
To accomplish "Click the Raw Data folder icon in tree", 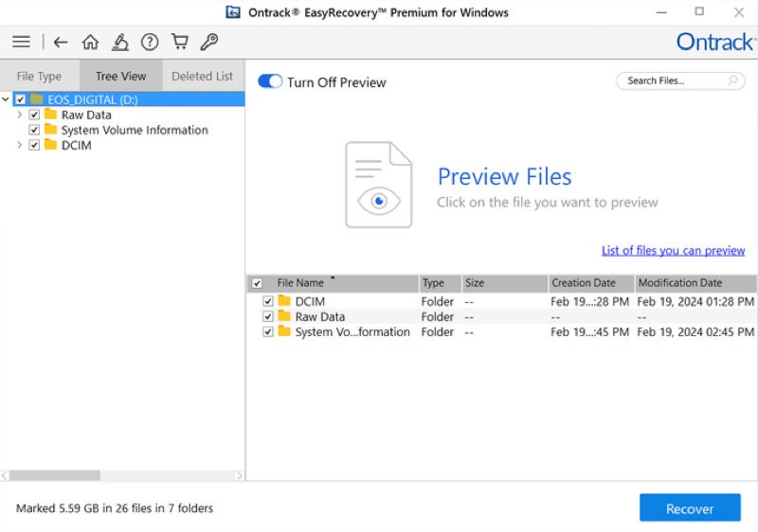I will coord(51,115).
